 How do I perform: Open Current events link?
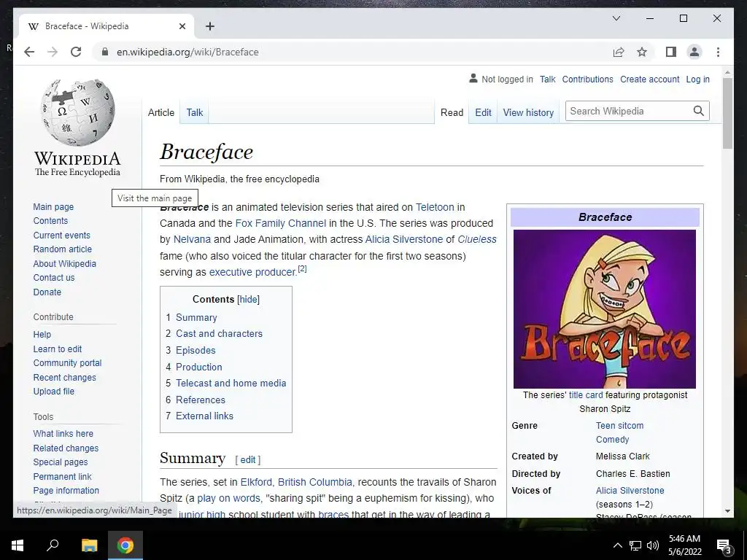(x=61, y=236)
